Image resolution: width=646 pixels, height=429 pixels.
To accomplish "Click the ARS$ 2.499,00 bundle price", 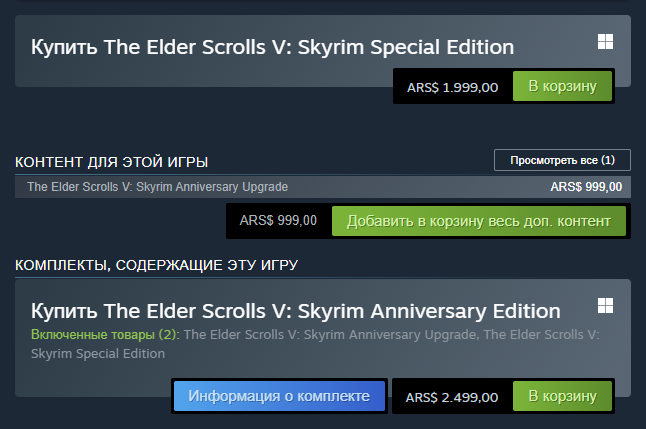I will (x=452, y=397).
